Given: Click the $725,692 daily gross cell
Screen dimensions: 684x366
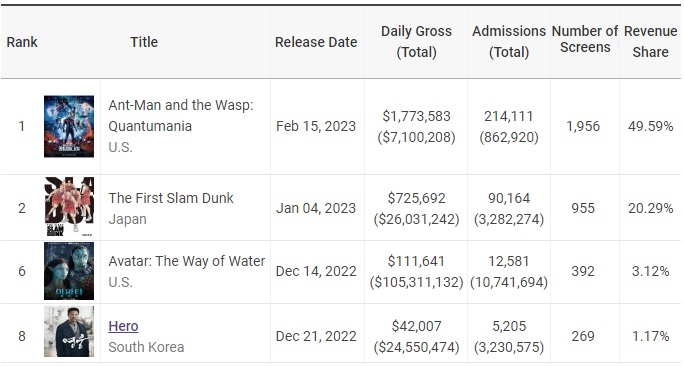Looking at the screenshot, I should pyautogui.click(x=417, y=198).
